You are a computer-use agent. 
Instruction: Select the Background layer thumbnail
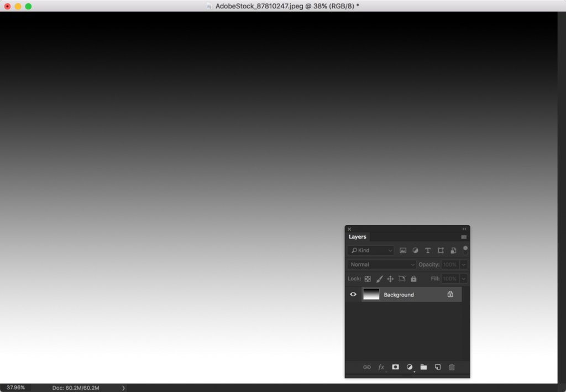tap(371, 294)
